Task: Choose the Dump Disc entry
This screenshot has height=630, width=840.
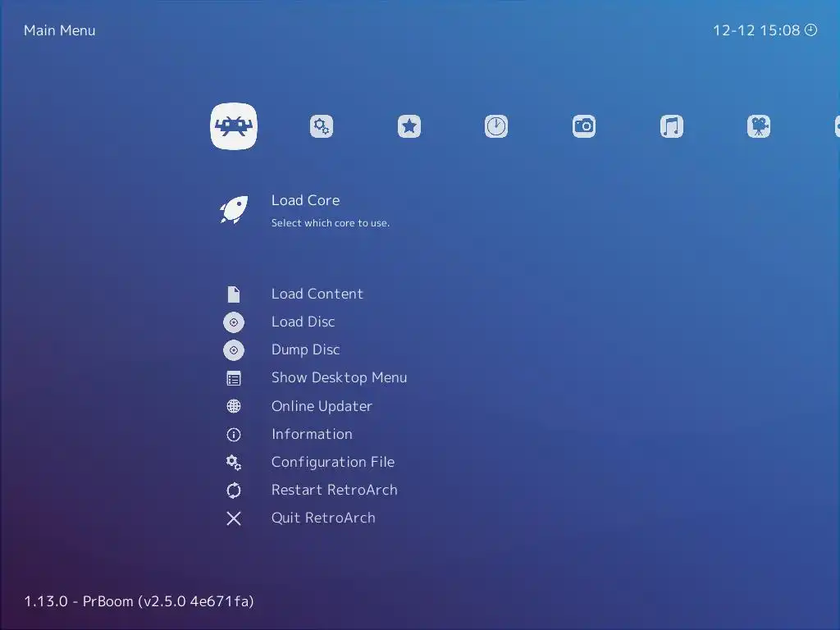Action: [305, 349]
